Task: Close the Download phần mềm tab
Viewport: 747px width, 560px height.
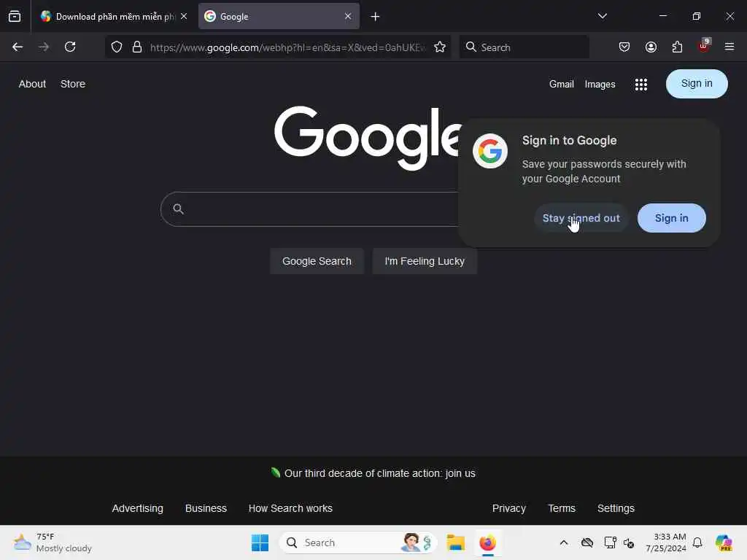Action: (x=184, y=16)
